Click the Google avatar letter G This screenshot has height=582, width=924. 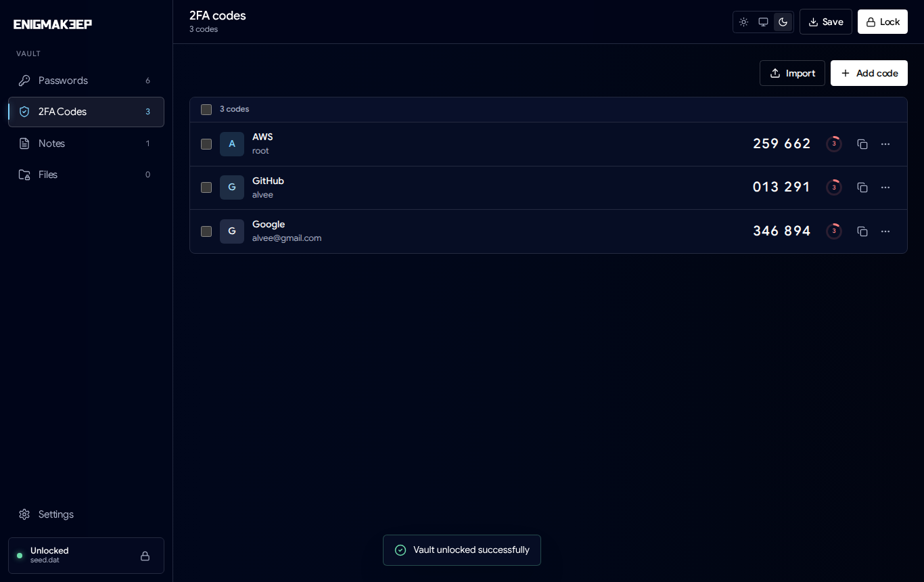232,231
